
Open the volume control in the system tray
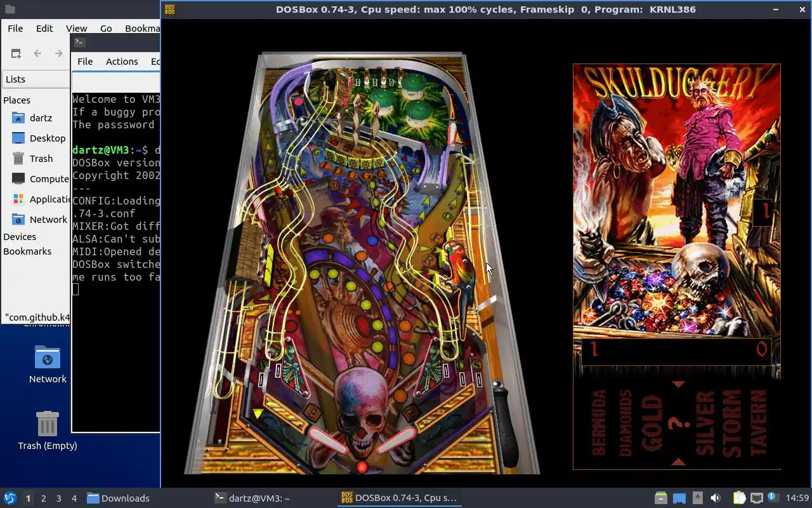click(716, 498)
